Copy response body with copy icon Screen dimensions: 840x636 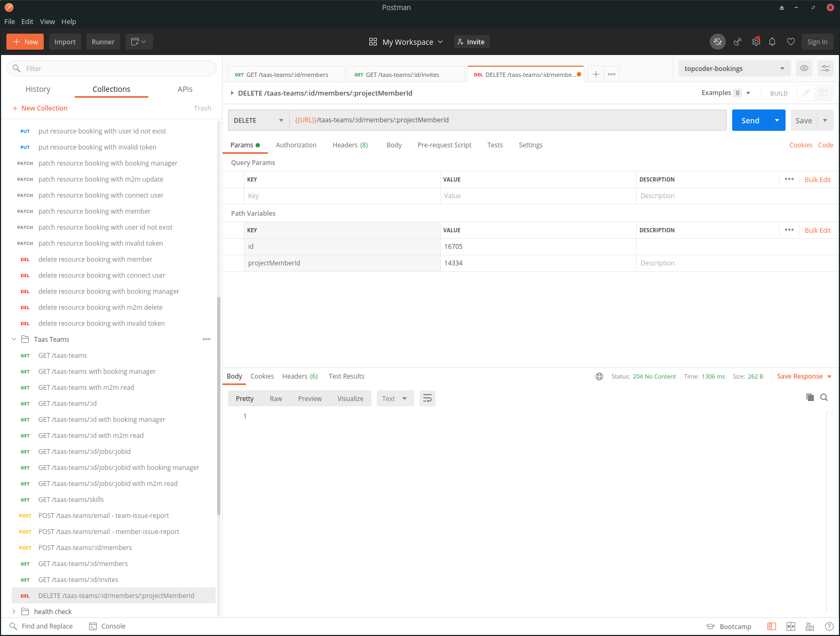[x=810, y=397]
